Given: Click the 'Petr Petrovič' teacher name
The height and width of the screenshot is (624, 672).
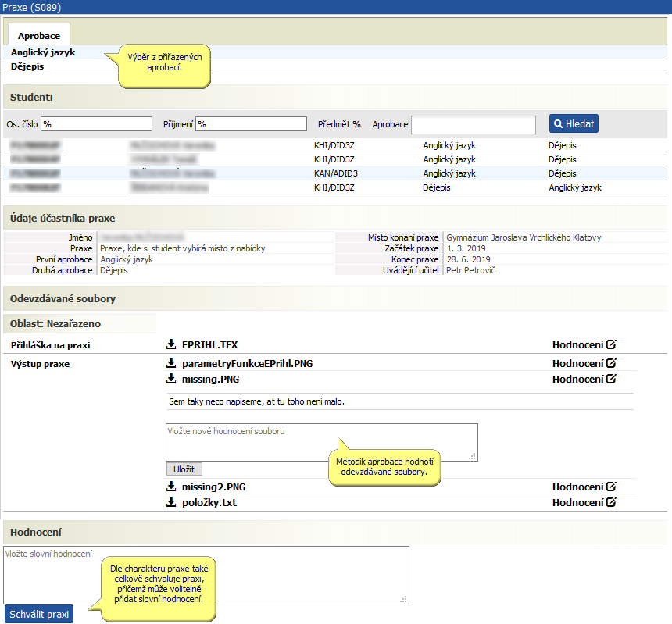Looking at the screenshot, I should click(470, 270).
